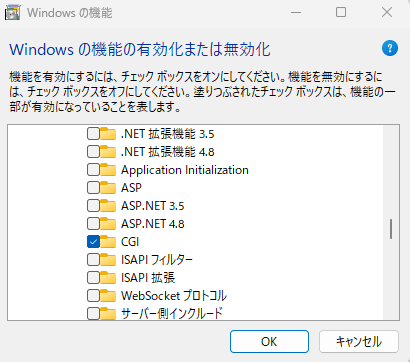Image resolution: width=410 pixels, height=362 pixels.
Task: Check the ISAPI フィルター checkbox
Action: (x=93, y=260)
